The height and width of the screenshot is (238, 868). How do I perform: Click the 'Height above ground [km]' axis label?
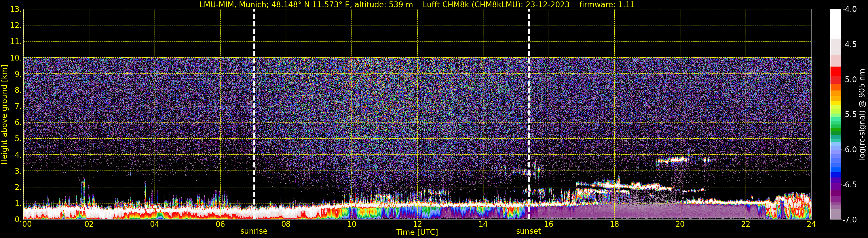tap(4, 115)
